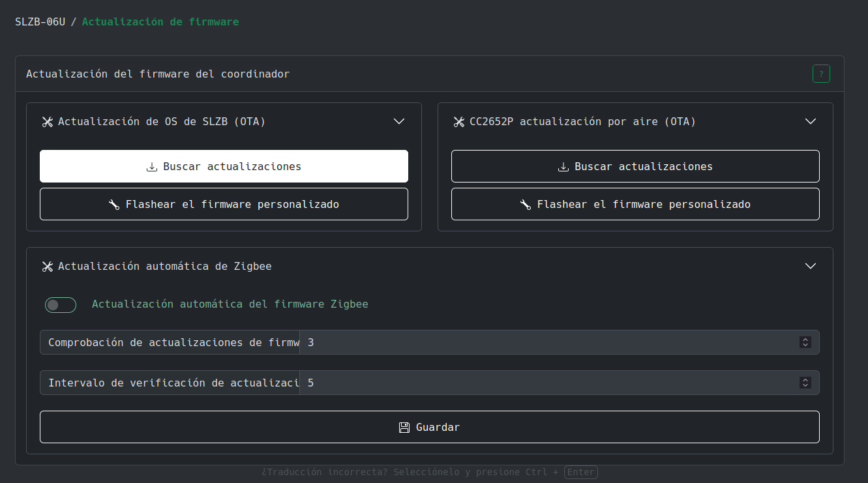Collapse the Actualización de OS de SLZB section
Screen dimensions: 868x483
pyautogui.click(x=399, y=121)
